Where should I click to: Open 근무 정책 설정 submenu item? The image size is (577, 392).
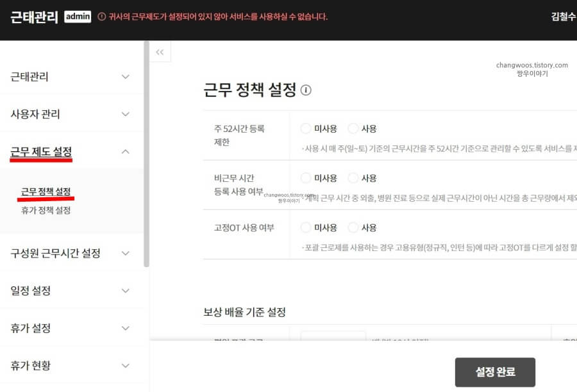click(46, 192)
